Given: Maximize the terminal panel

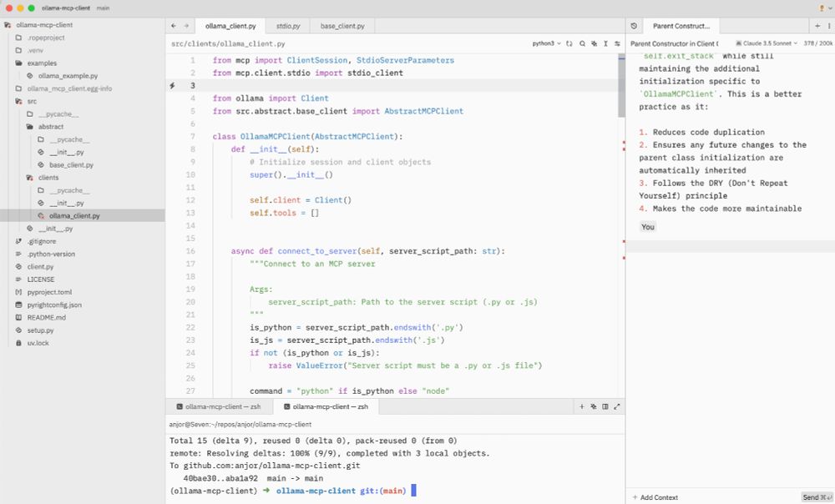Looking at the screenshot, I should pos(617,406).
